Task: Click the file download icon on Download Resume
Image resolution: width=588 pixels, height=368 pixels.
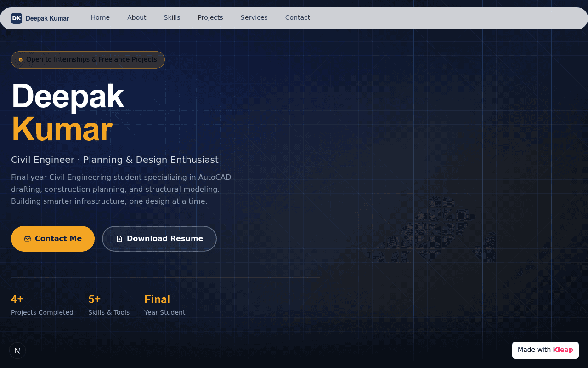Action: coord(119,239)
